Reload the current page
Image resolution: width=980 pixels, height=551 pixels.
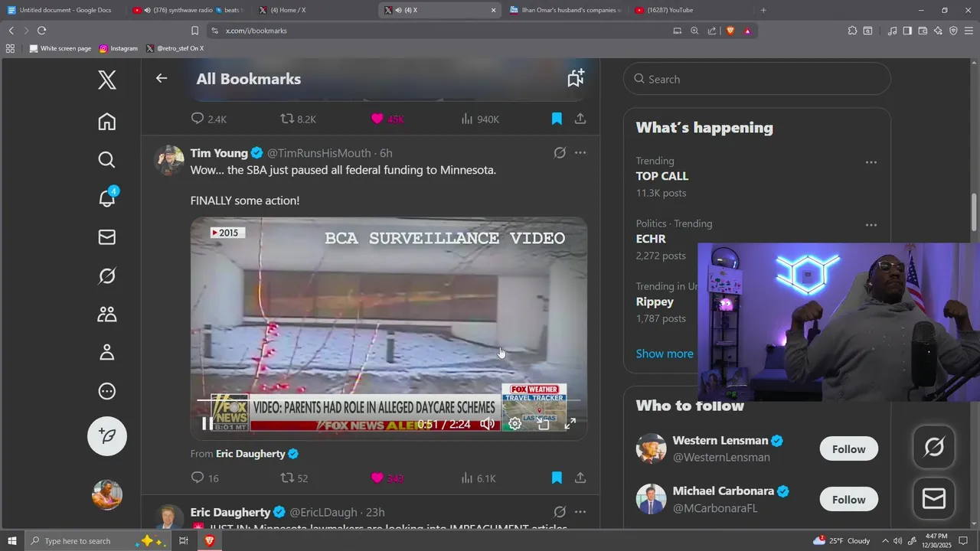tap(41, 31)
